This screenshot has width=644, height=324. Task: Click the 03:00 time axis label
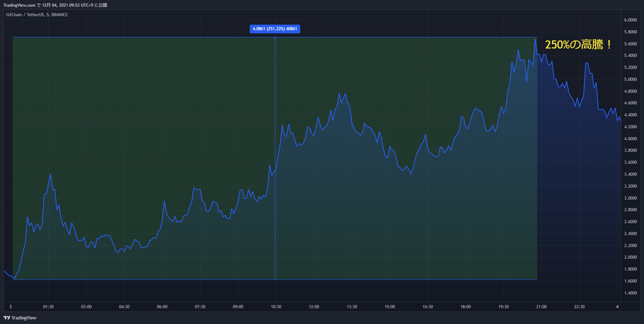(x=86, y=307)
